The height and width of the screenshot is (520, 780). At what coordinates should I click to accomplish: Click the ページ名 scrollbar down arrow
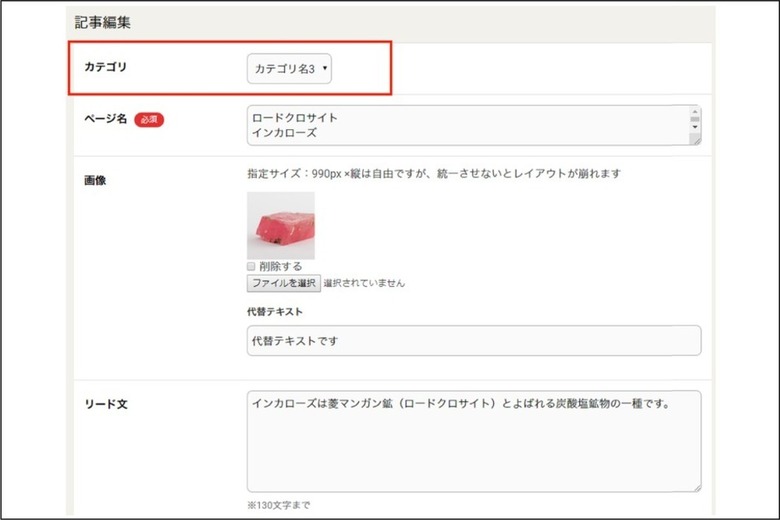[695, 127]
